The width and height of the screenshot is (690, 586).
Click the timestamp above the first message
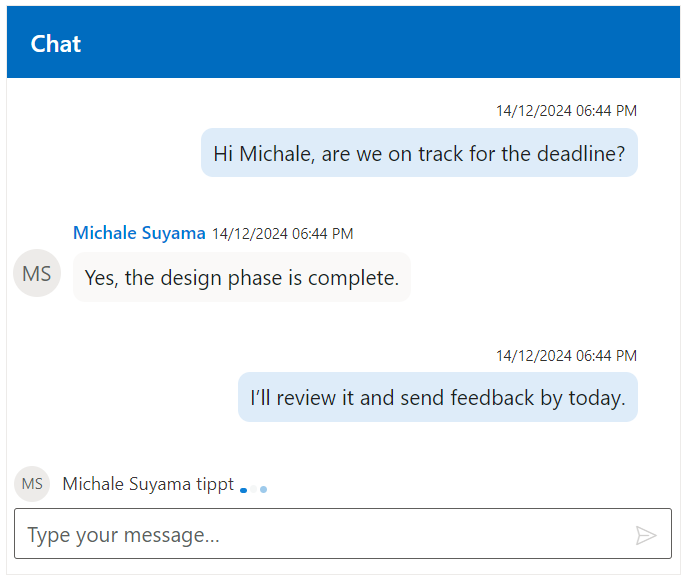pyautogui.click(x=566, y=111)
